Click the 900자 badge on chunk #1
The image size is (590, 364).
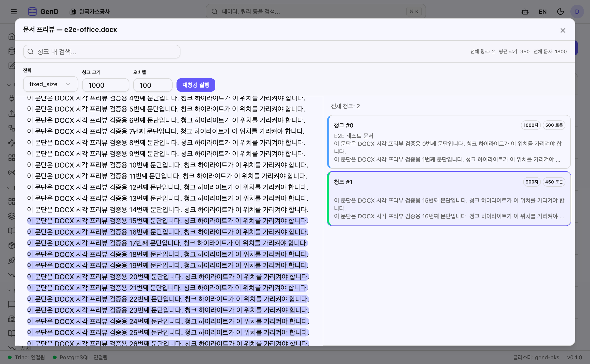click(532, 182)
